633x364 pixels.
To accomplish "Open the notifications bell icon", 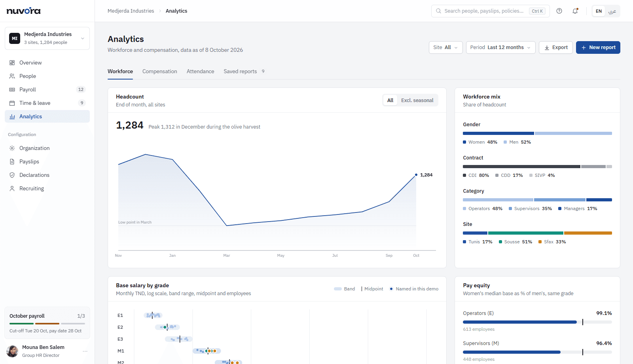I will (575, 11).
